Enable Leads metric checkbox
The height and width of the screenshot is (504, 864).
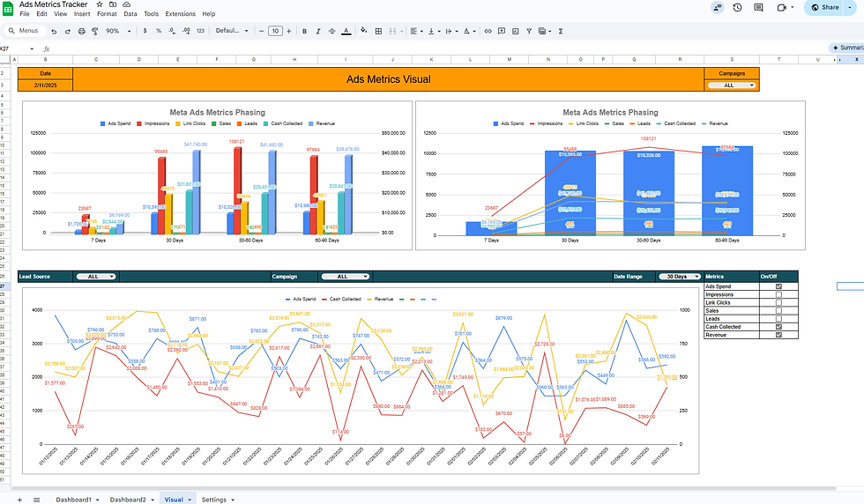(778, 318)
